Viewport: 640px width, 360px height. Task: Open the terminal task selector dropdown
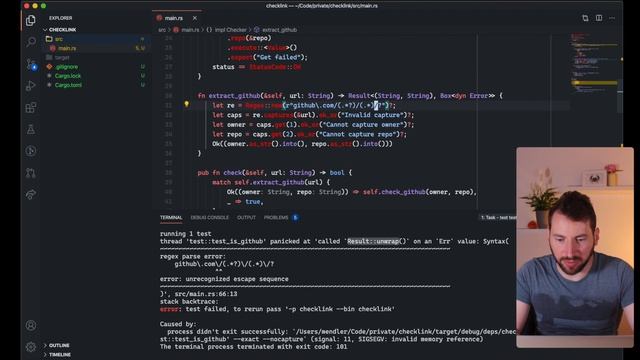coord(498,218)
